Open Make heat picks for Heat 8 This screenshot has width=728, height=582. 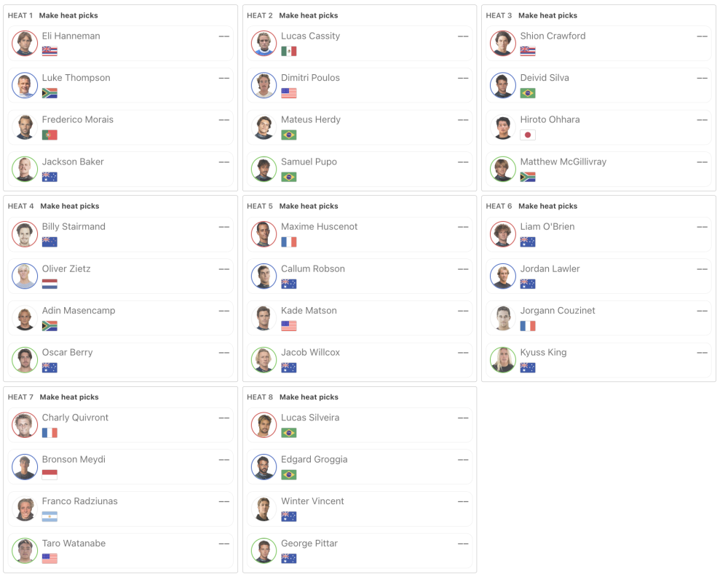click(x=309, y=397)
